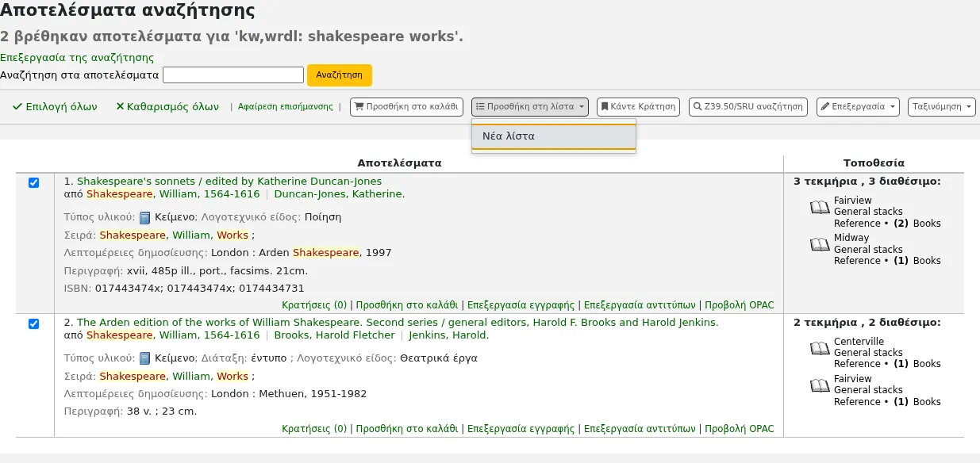The height and width of the screenshot is (463, 980).
Task: Click Αφαίρεση επισήμανσης link
Action: (286, 107)
